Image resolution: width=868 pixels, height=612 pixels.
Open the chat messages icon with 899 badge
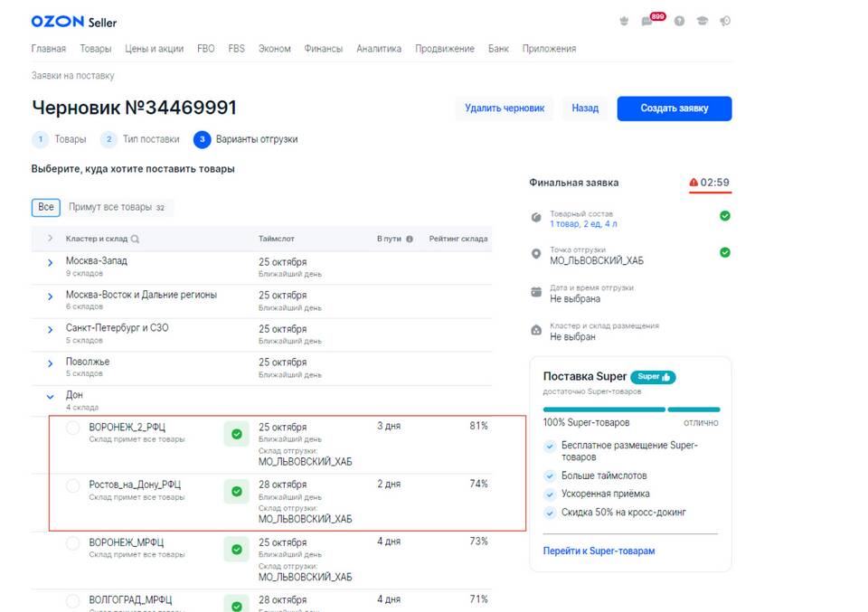click(647, 22)
